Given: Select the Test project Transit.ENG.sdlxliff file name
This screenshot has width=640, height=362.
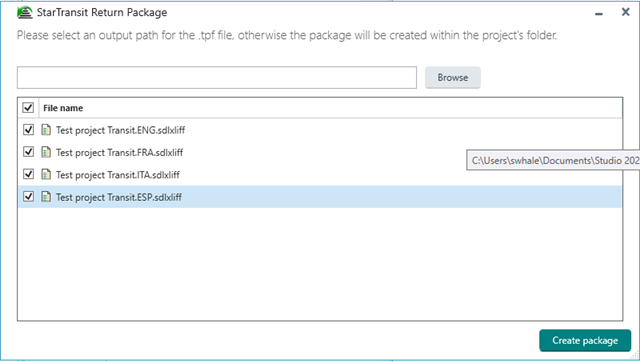Looking at the screenshot, I should 120,130.
